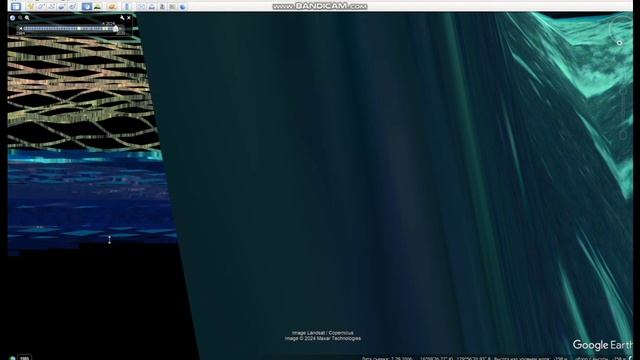Viewport: 640px width, 360px height.
Task: Click the time slider clock icon
Action: coord(13,18)
